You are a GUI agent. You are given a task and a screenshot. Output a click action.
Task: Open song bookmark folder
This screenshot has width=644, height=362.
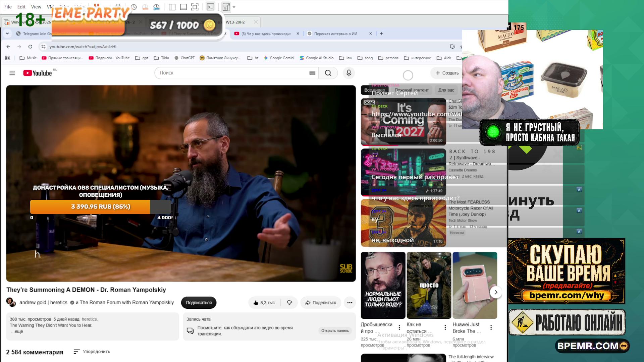point(365,58)
